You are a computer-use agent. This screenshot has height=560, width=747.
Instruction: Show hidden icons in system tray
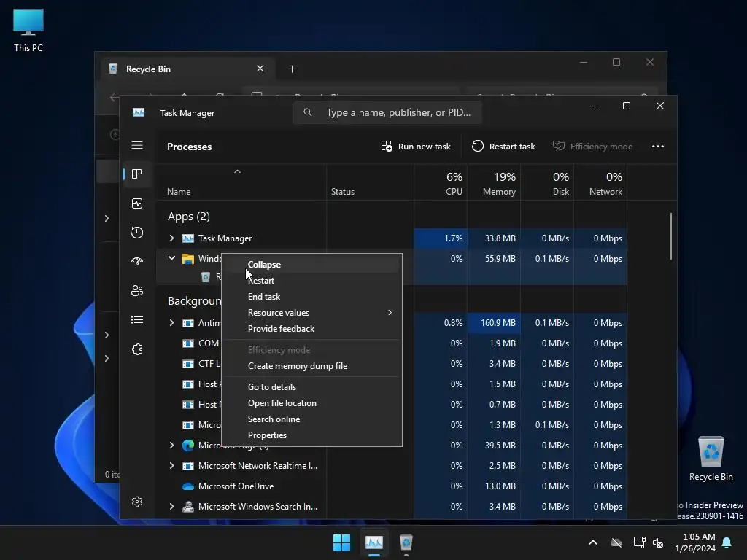pyautogui.click(x=592, y=542)
